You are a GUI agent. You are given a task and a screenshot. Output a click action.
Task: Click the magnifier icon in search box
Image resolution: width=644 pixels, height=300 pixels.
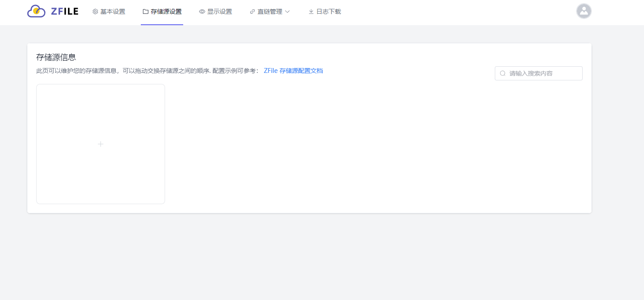pos(502,73)
